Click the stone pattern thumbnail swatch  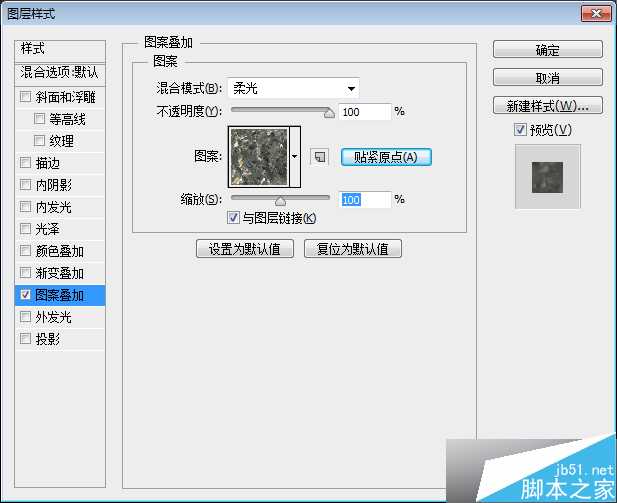[258, 157]
